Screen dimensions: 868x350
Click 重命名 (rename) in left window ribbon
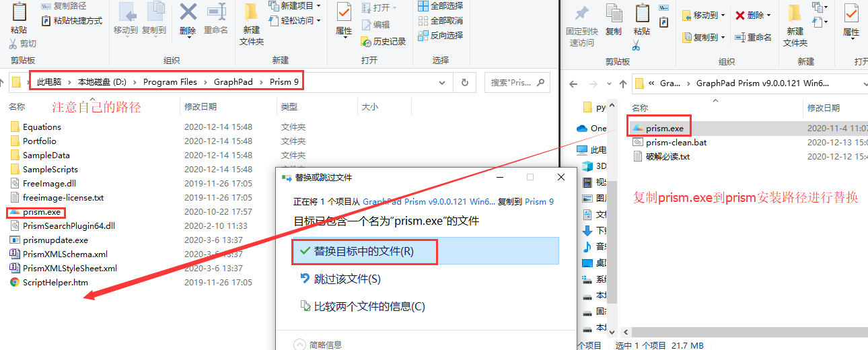216,18
